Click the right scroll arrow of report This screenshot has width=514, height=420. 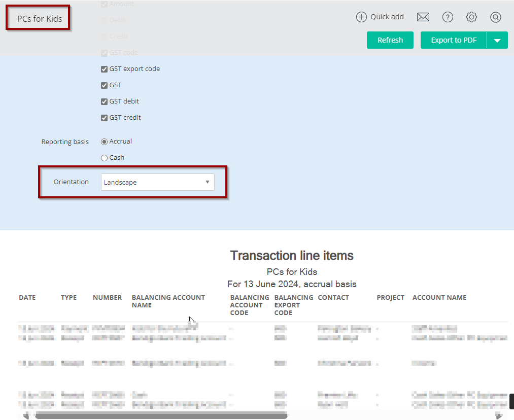pyautogui.click(x=499, y=416)
